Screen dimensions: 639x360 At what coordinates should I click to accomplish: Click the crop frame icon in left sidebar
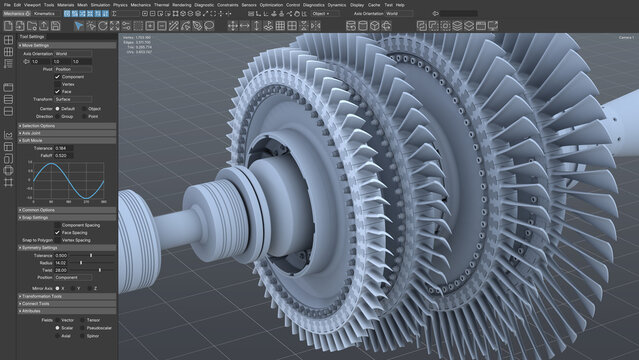point(8,182)
